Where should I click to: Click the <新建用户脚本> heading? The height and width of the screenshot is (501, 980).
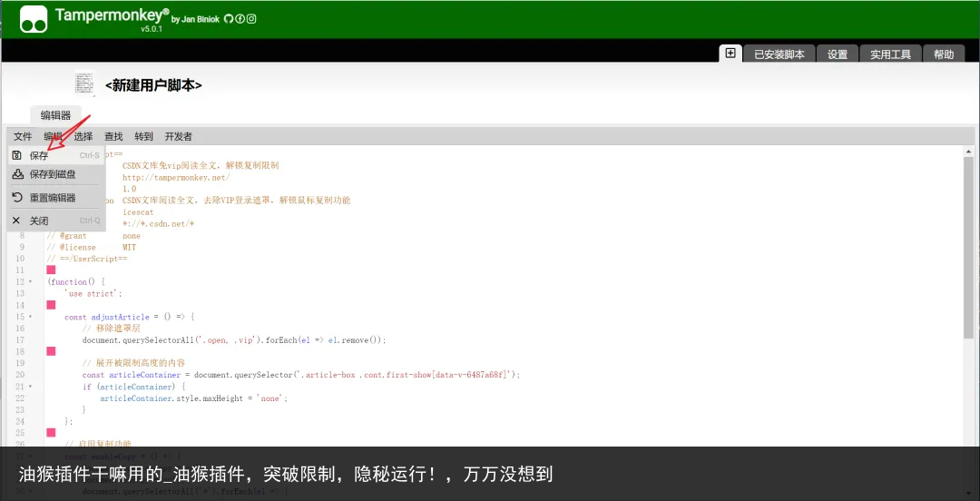pos(153,85)
